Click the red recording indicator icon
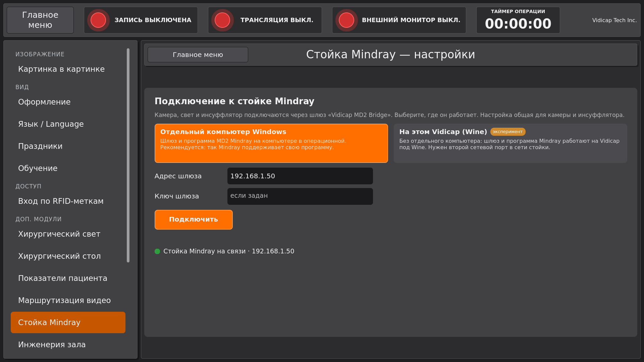Screen dimensions: 644x362 98,20
